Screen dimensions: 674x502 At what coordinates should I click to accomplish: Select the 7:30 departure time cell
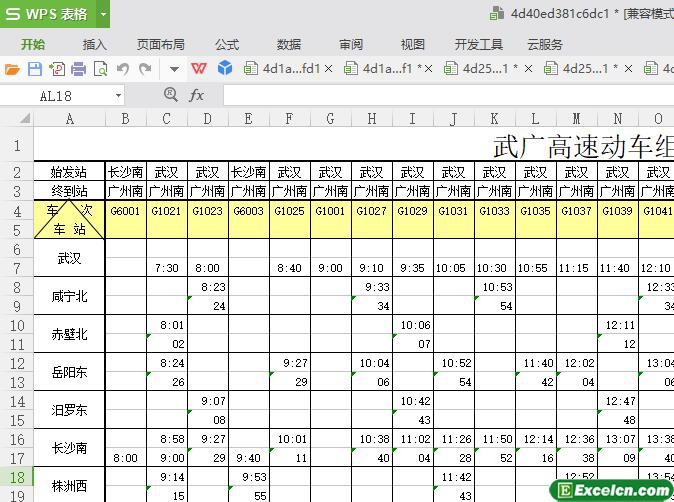tap(167, 268)
